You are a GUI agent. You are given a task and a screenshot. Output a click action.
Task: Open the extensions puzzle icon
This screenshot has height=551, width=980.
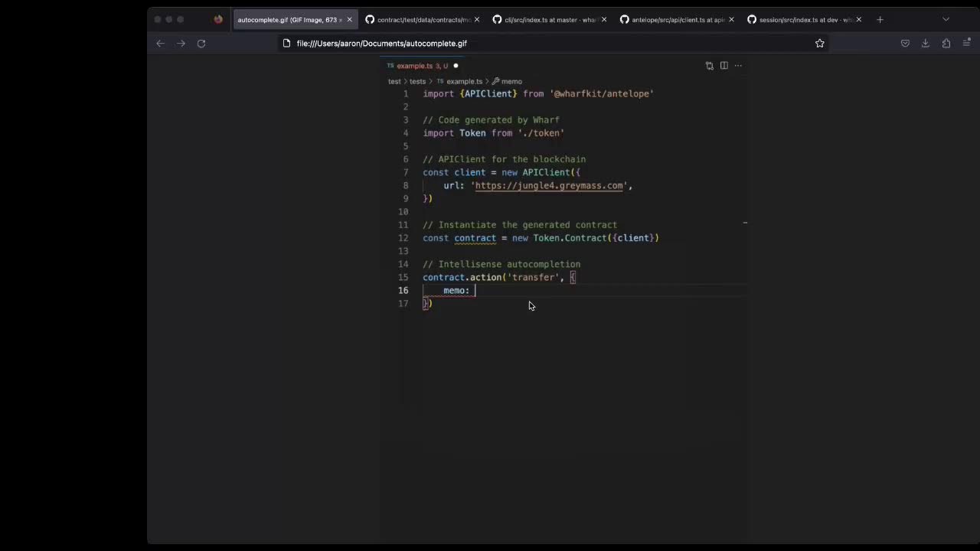pyautogui.click(x=946, y=44)
